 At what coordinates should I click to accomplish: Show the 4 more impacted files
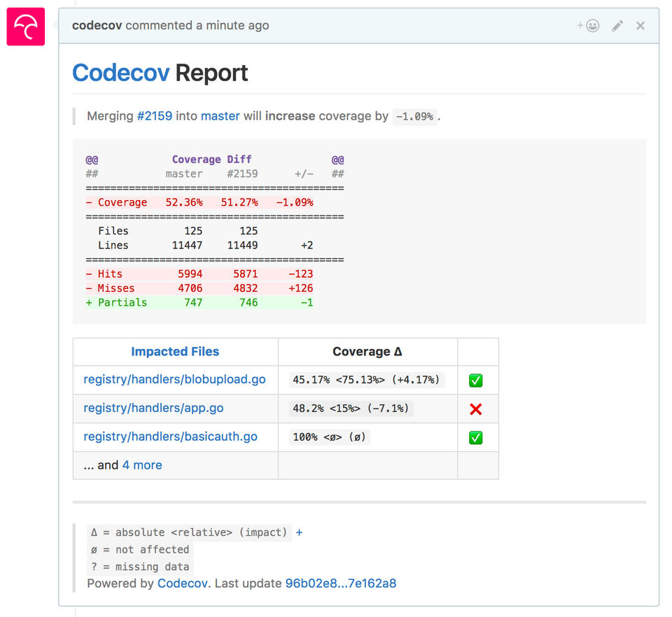tap(142, 465)
